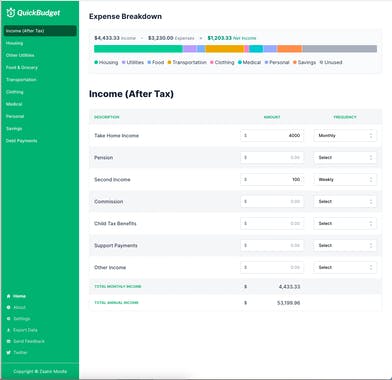Click the Expense Breakdown heading

tap(125, 16)
